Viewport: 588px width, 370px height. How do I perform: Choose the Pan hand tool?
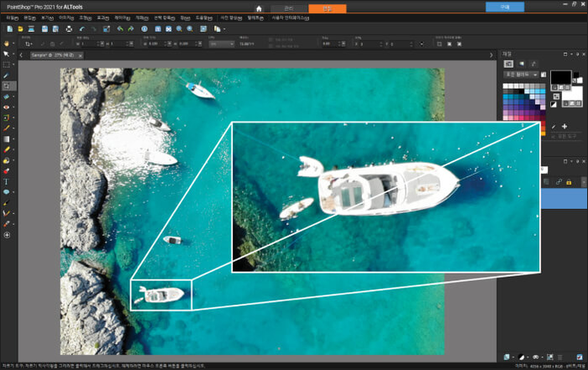(7, 44)
